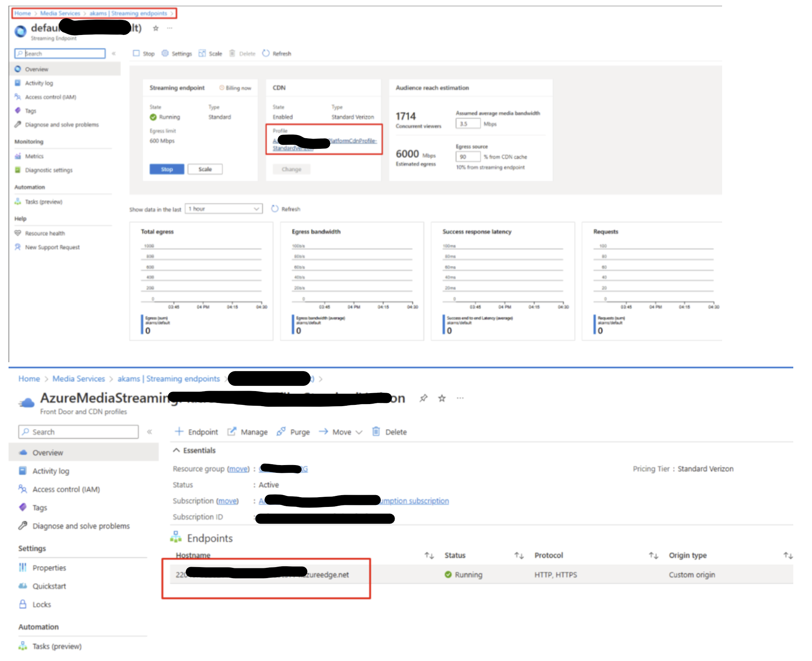Select Overview in the streaming endpoint sidebar
Screen dimensions: 812x661
tap(65, 69)
